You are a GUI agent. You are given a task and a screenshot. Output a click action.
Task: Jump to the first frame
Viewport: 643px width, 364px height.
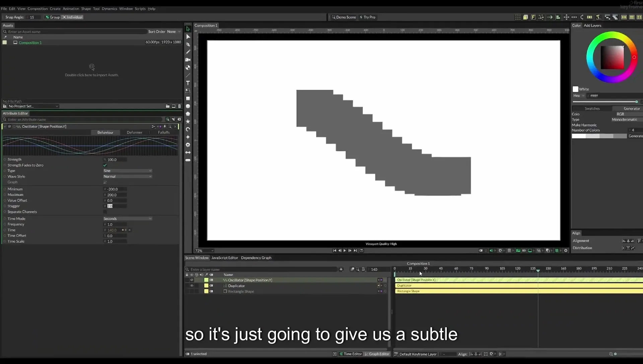(x=334, y=251)
